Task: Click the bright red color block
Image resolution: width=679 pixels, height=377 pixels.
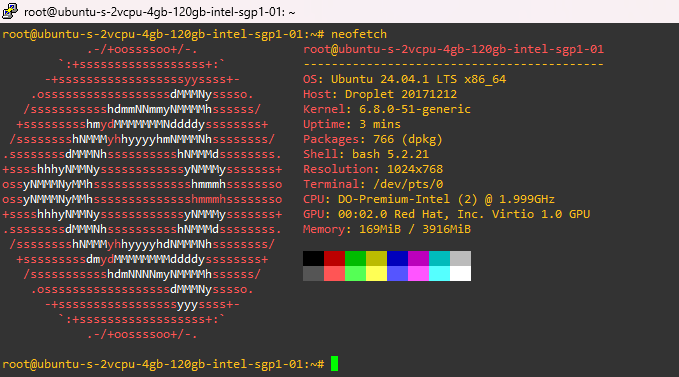Action: [334, 274]
